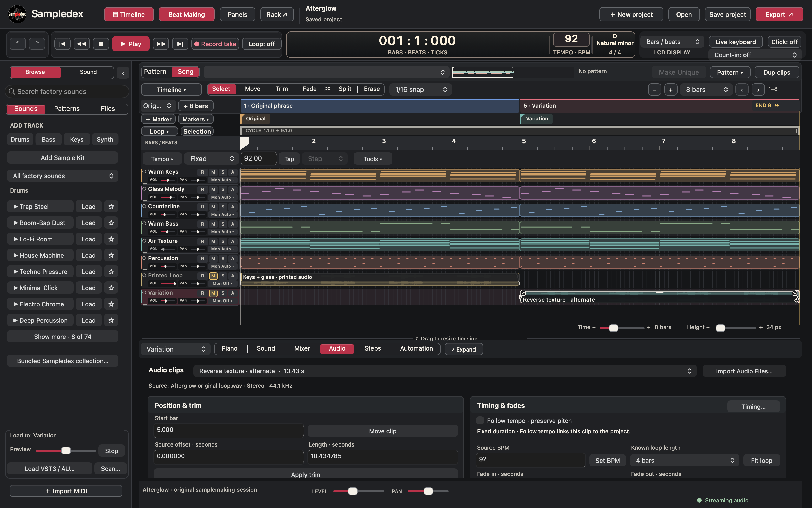Open the 8 bars range dropdown
The height and width of the screenshot is (508, 812).
click(706, 90)
